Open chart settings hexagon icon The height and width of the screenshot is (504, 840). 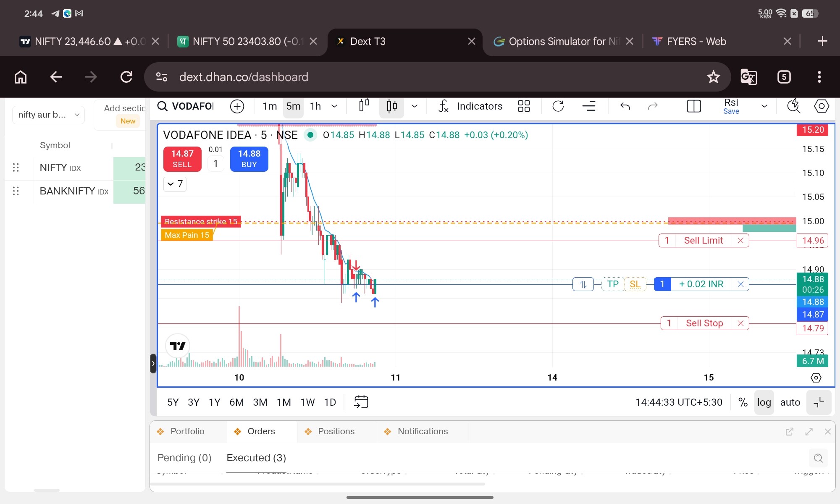point(822,106)
